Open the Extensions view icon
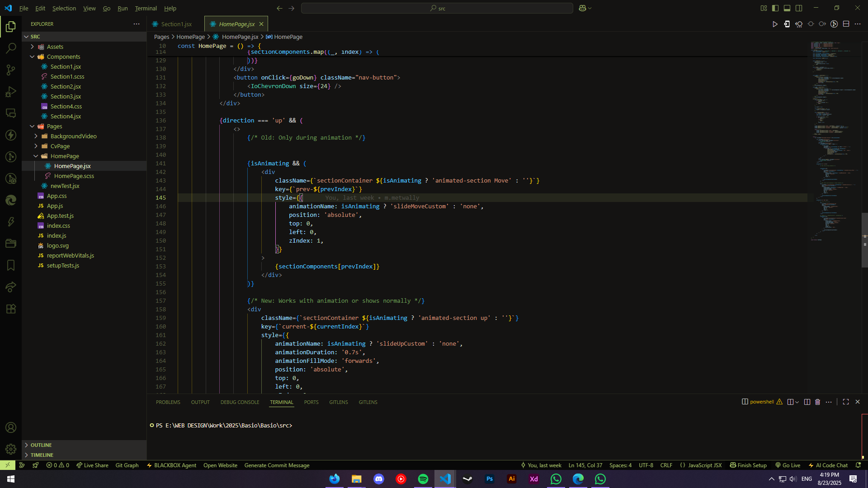The image size is (868, 488). 11,309
